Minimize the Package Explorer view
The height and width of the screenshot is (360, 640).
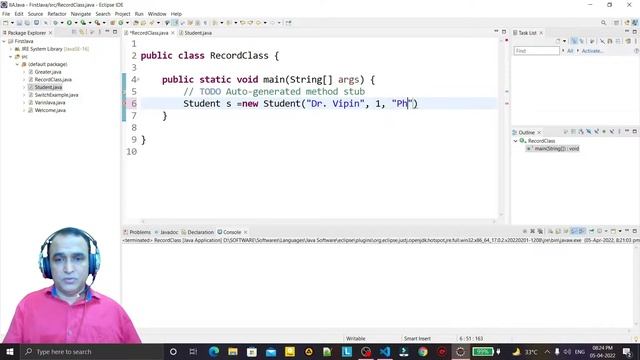107,32
